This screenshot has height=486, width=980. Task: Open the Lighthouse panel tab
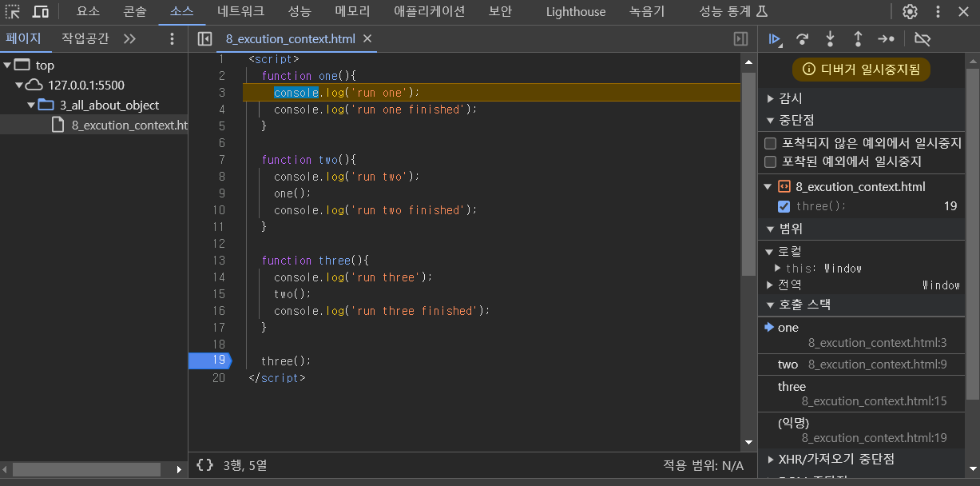click(576, 12)
